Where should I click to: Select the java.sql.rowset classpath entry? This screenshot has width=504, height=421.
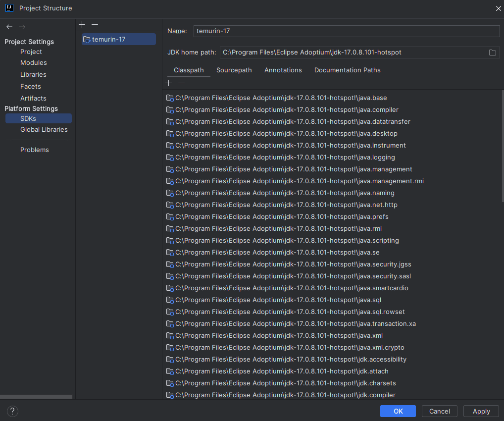pos(286,312)
